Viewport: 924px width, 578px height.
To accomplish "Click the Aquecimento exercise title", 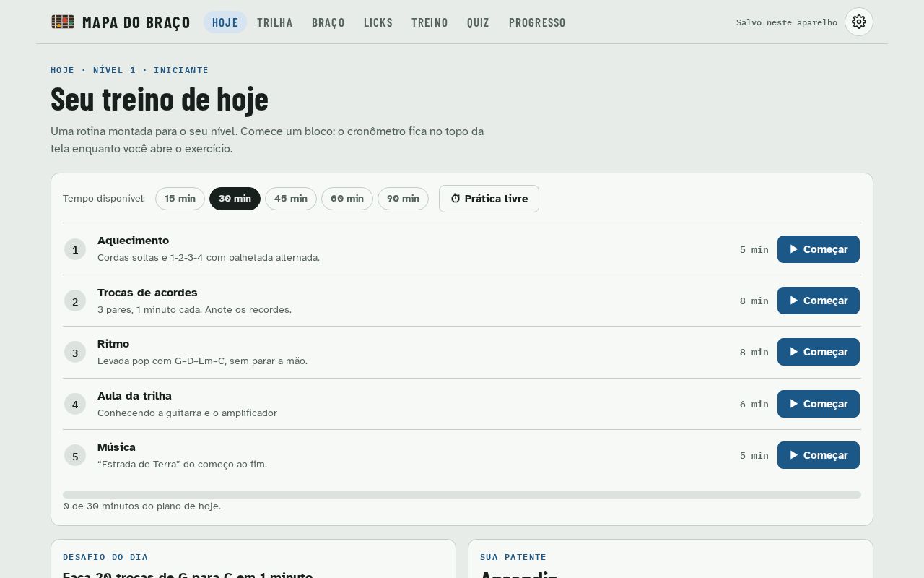I will point(133,241).
